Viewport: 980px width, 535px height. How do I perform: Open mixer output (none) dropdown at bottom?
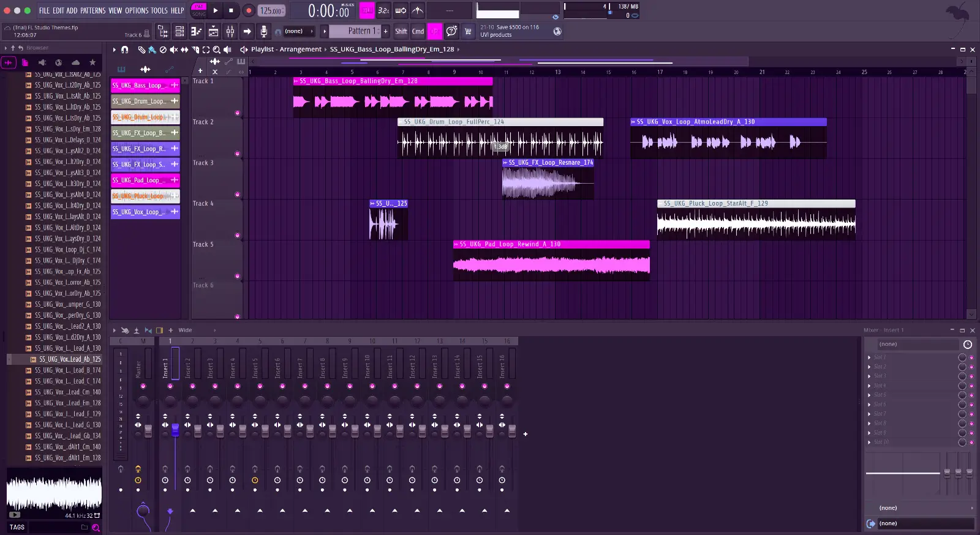click(926, 523)
